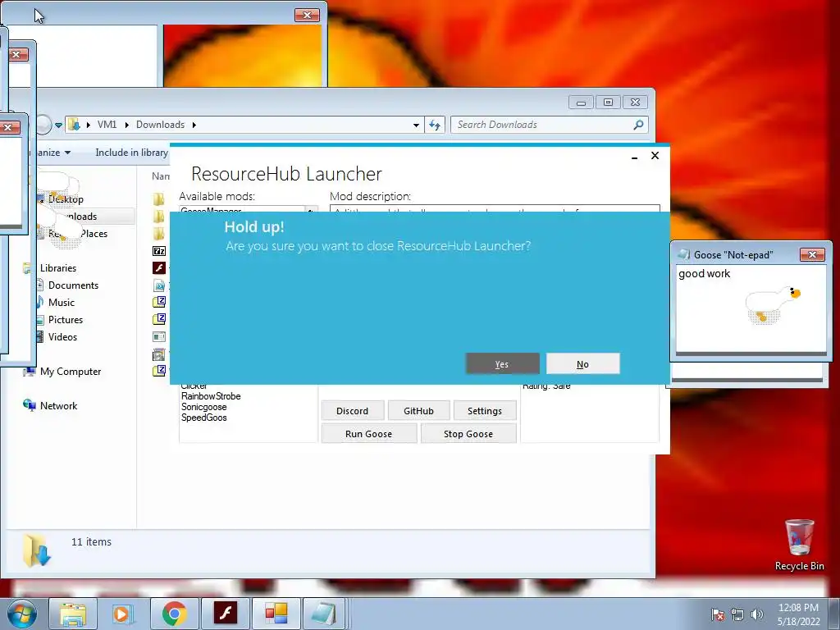The height and width of the screenshot is (630, 840).
Task: Click the refresh button beside address bar
Action: [435, 125]
